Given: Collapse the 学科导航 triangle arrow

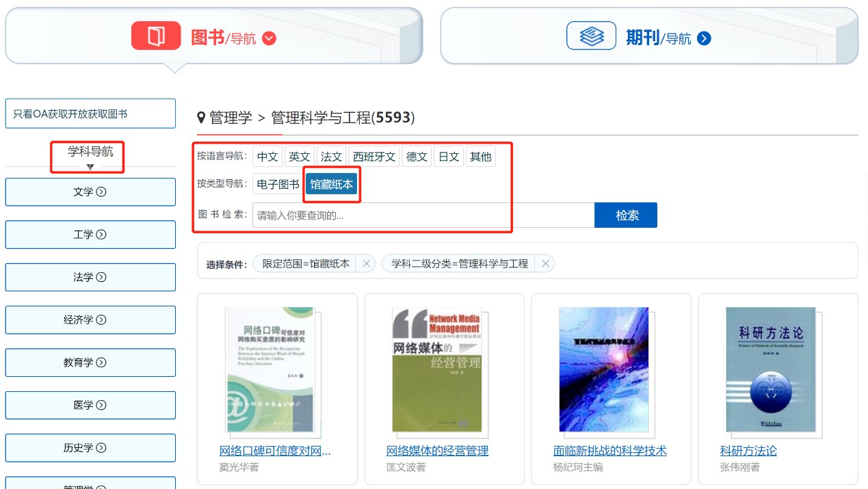Looking at the screenshot, I should 90,167.
